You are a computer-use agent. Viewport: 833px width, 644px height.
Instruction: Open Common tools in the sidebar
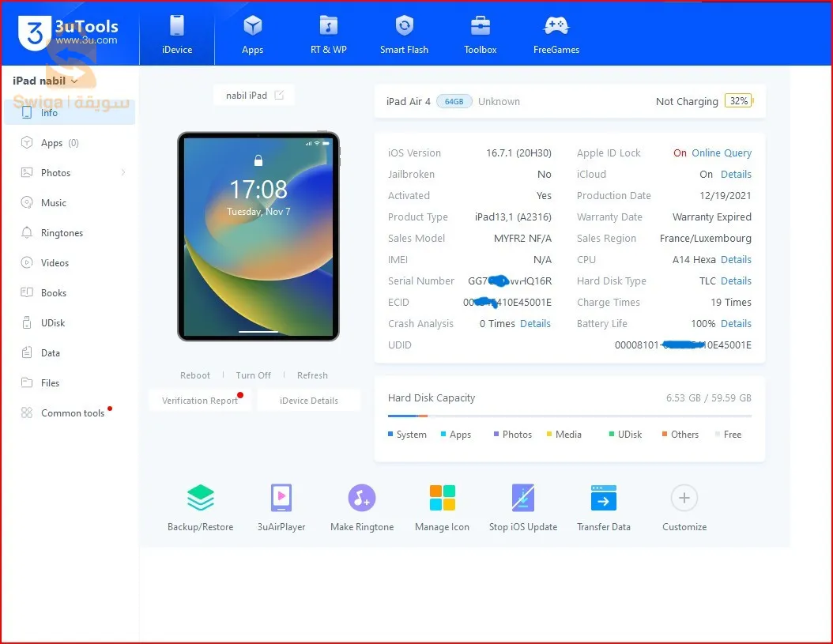click(72, 413)
